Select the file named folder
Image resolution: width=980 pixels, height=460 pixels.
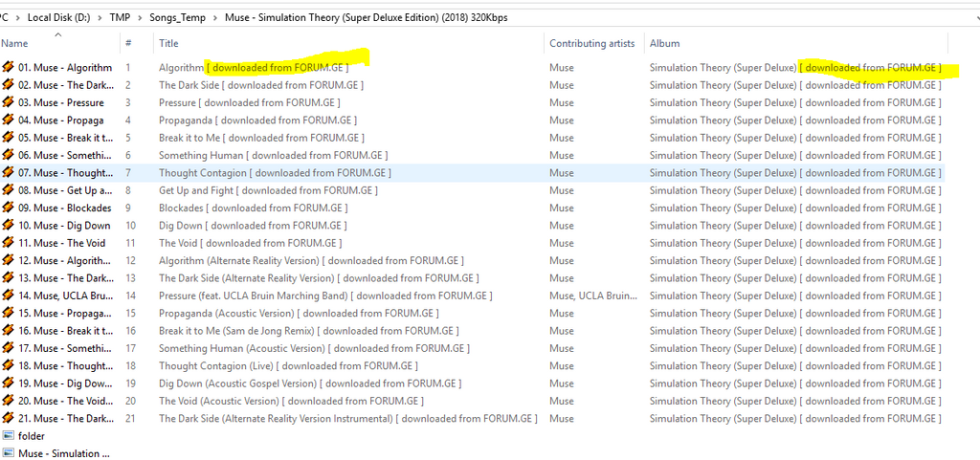click(x=32, y=436)
